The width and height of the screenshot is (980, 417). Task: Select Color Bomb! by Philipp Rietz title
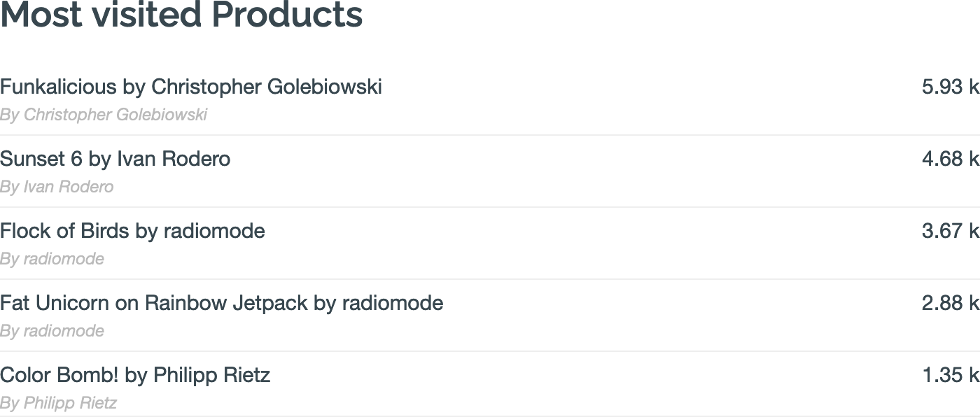135,375
